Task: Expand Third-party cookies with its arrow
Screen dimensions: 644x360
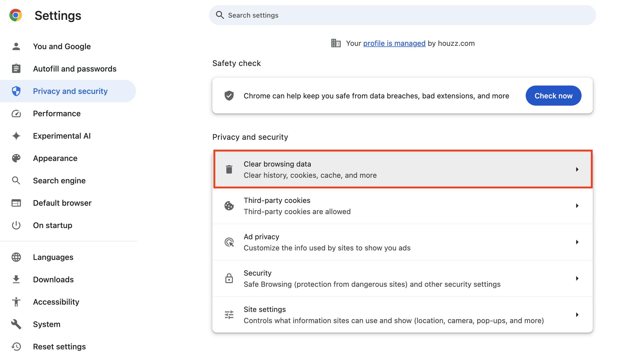Action: pyautogui.click(x=577, y=206)
